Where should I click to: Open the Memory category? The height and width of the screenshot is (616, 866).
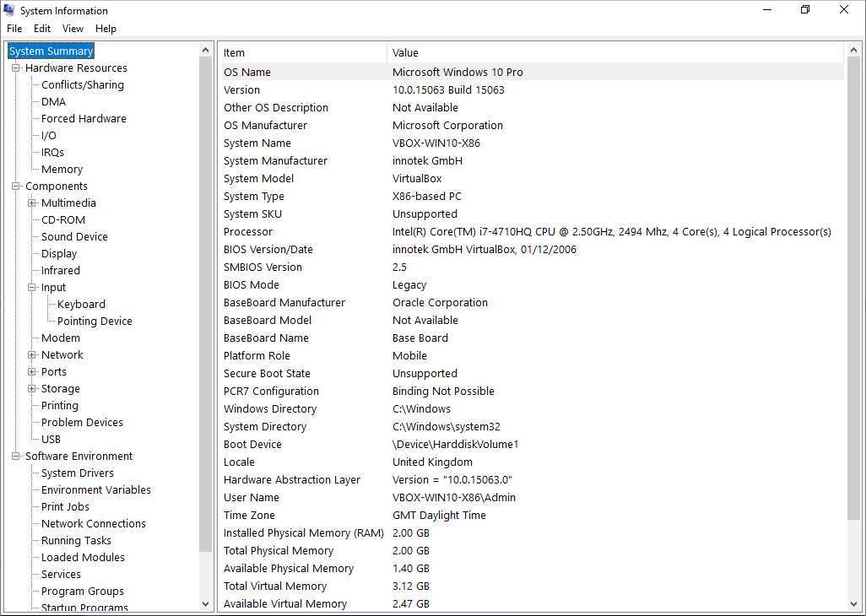[x=62, y=170]
